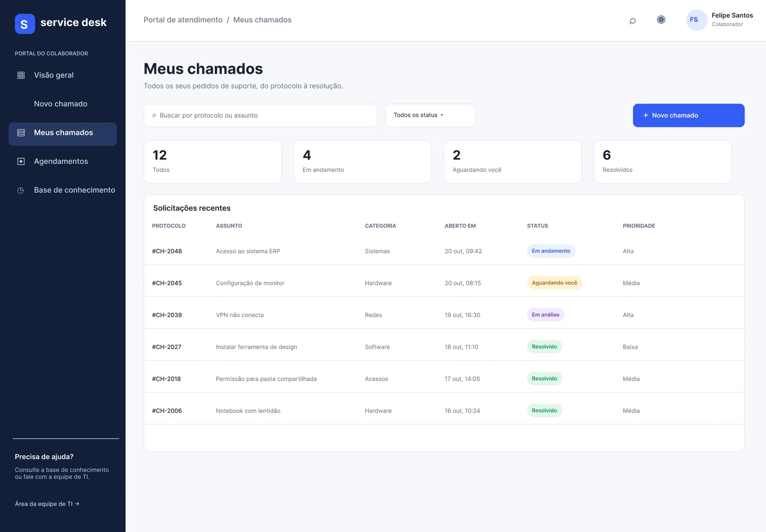Click the Visão geral grid icon

[21, 75]
